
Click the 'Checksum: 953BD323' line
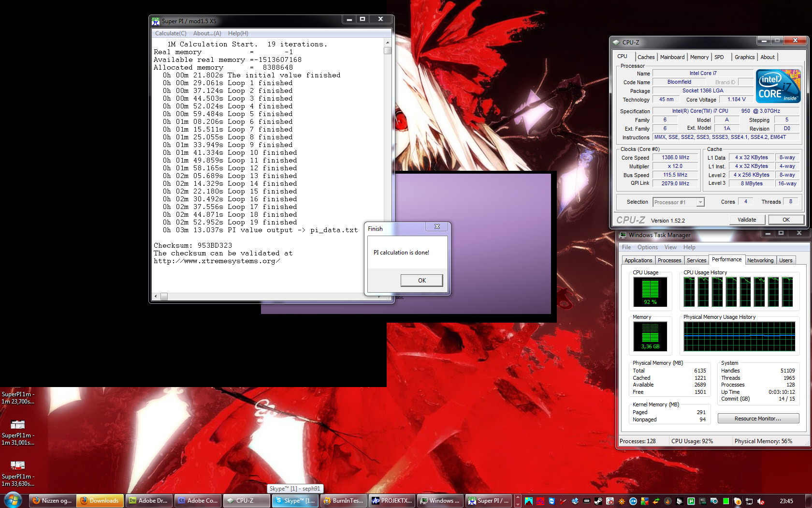click(193, 246)
